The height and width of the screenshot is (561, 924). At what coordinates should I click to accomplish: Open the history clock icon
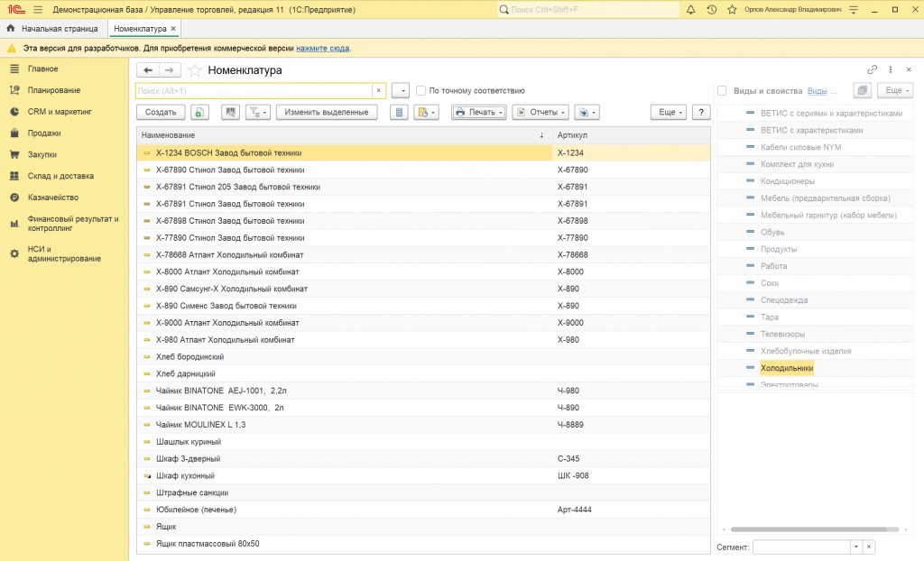click(x=711, y=10)
